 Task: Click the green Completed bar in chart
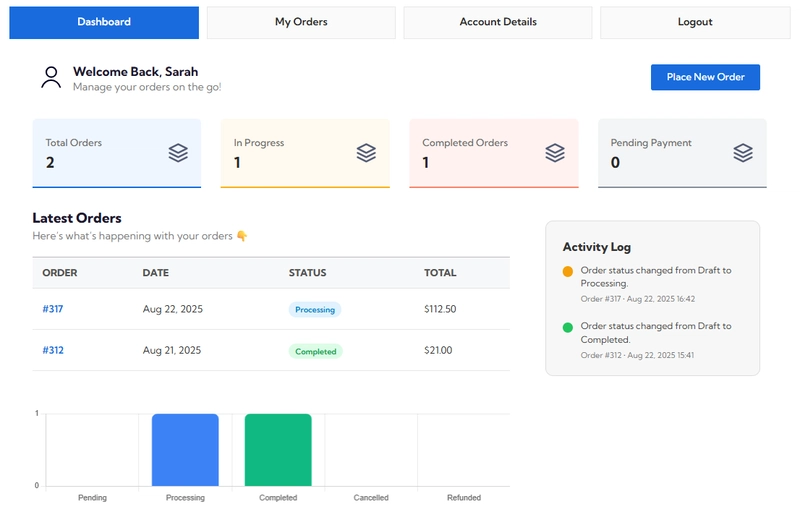278,449
